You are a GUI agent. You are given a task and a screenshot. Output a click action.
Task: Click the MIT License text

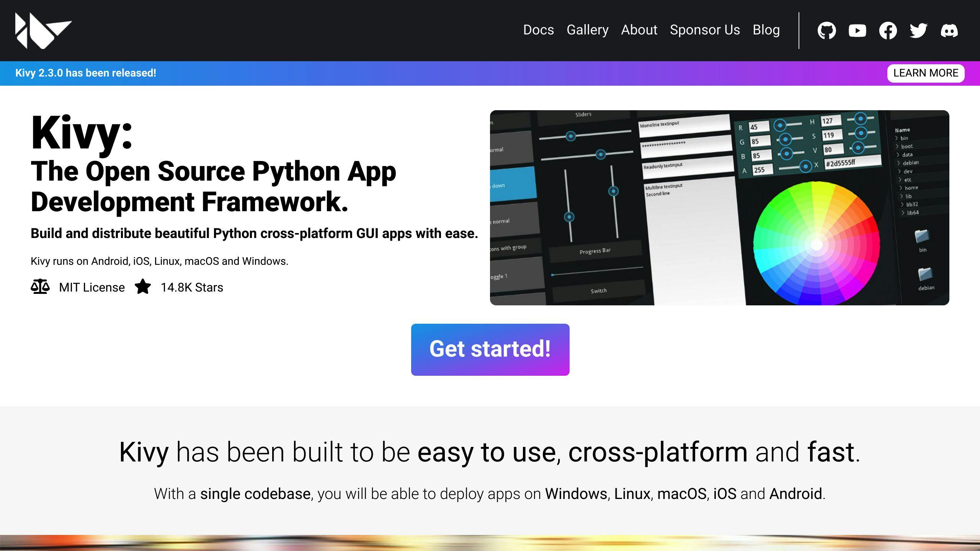92,287
